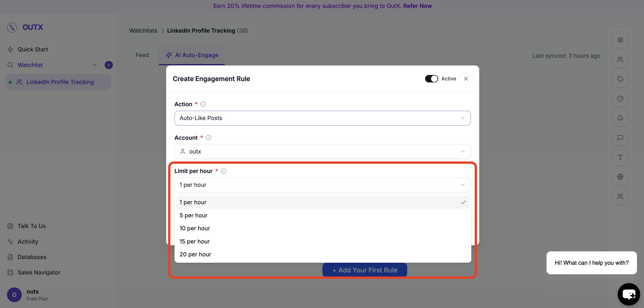The height and width of the screenshot is (308, 644).
Task: Click Add Your First Rule button
Action: tap(365, 270)
